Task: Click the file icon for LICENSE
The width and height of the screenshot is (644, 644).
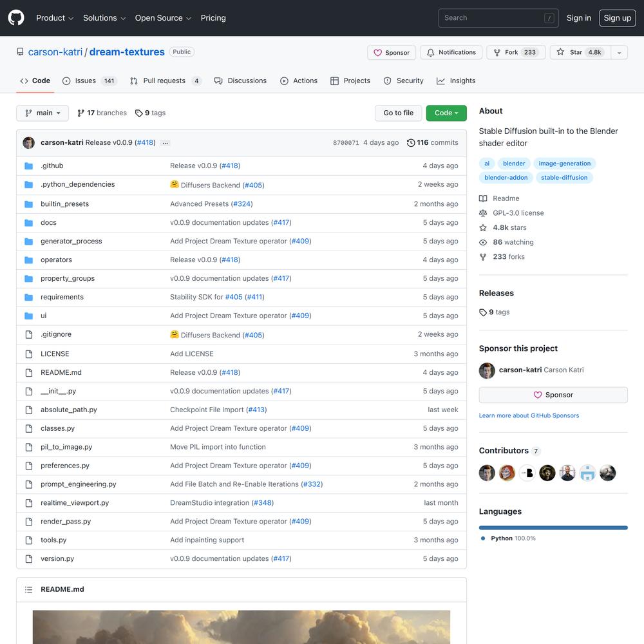Action: click(29, 354)
